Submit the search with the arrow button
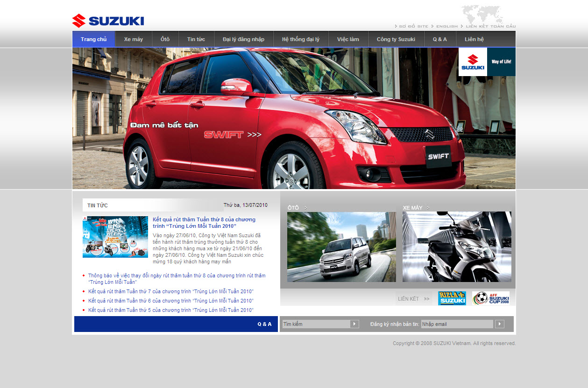588x388 pixels. (354, 324)
